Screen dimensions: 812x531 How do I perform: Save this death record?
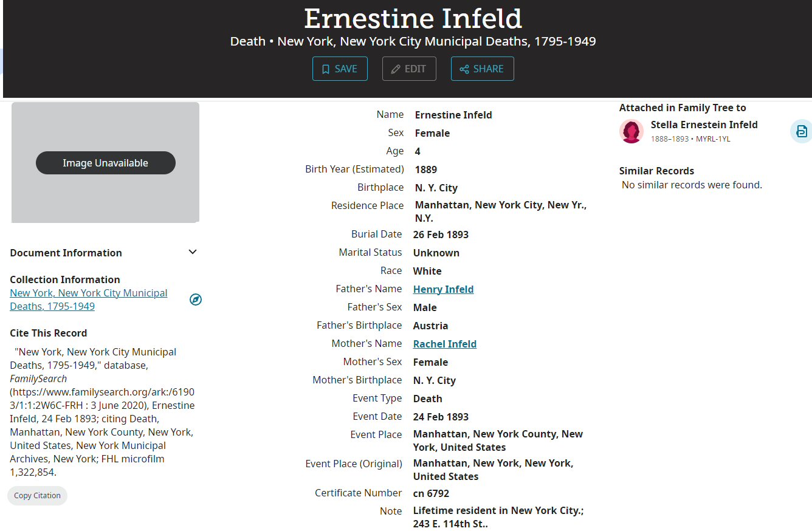click(x=340, y=69)
